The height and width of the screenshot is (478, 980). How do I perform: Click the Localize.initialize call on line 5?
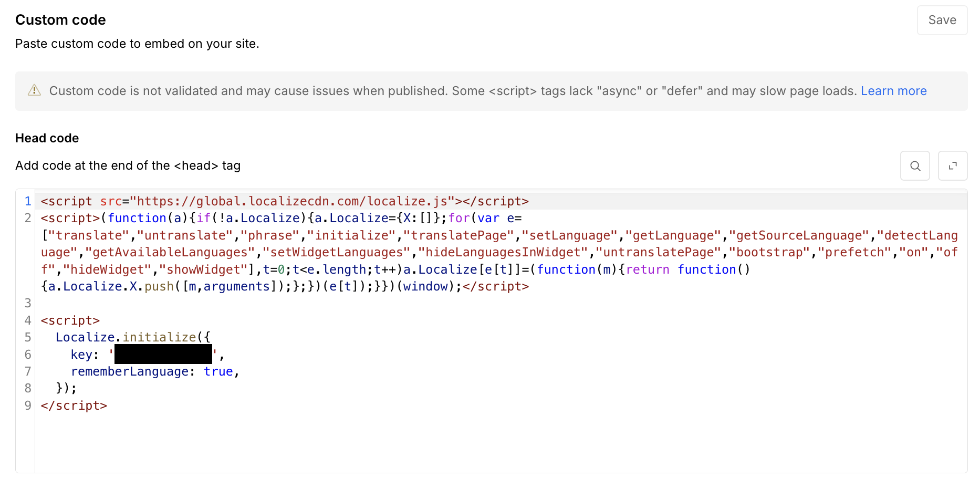(x=133, y=337)
